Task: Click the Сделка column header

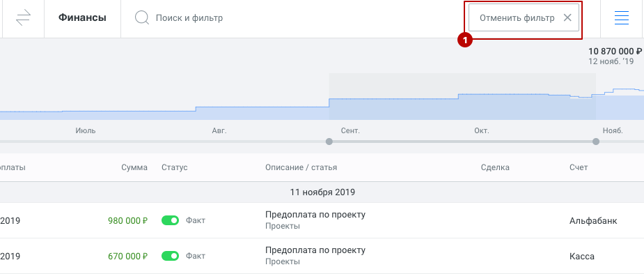Action: 495,167
